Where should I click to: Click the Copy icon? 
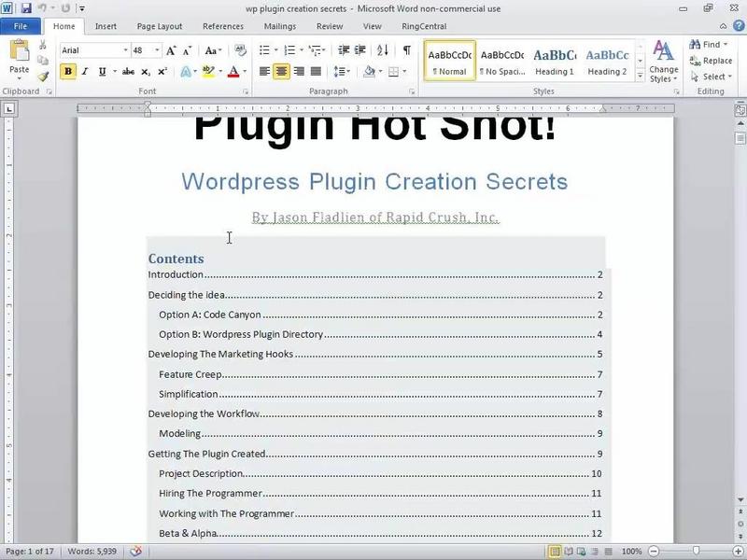(43, 60)
